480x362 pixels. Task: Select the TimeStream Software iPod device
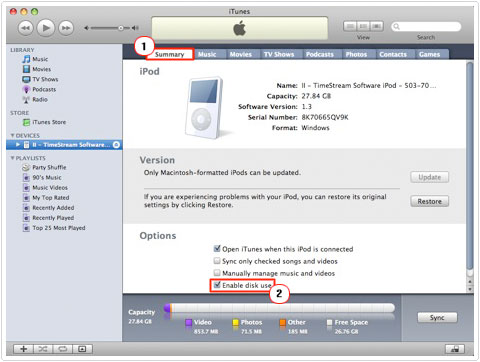click(64, 145)
